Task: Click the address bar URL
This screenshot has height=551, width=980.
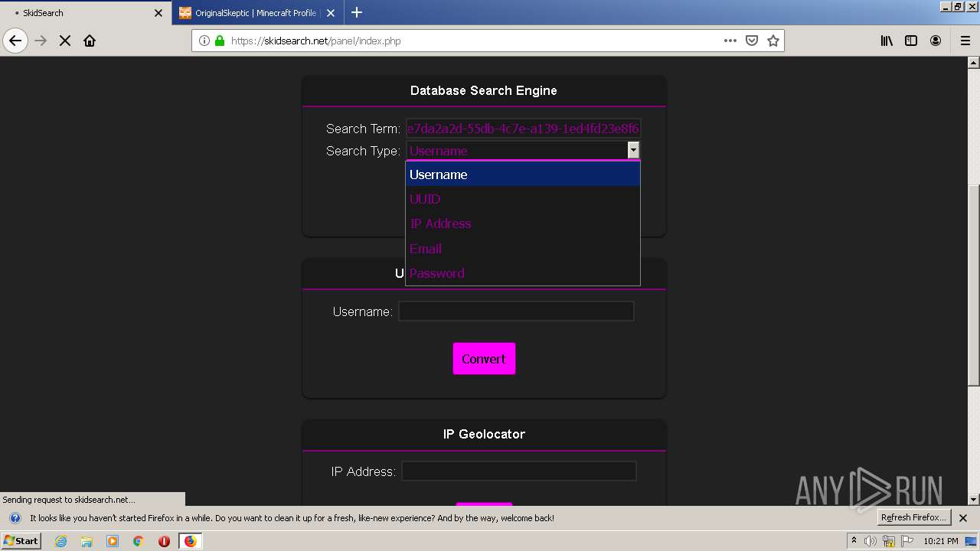Action: coord(315,41)
